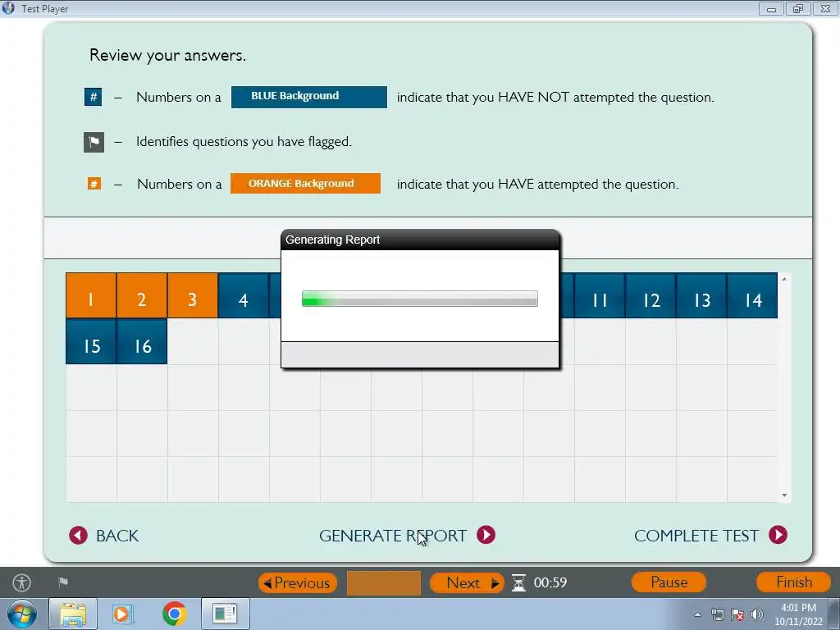840x630 pixels.
Task: Open question 2 tile
Action: pyautogui.click(x=142, y=295)
